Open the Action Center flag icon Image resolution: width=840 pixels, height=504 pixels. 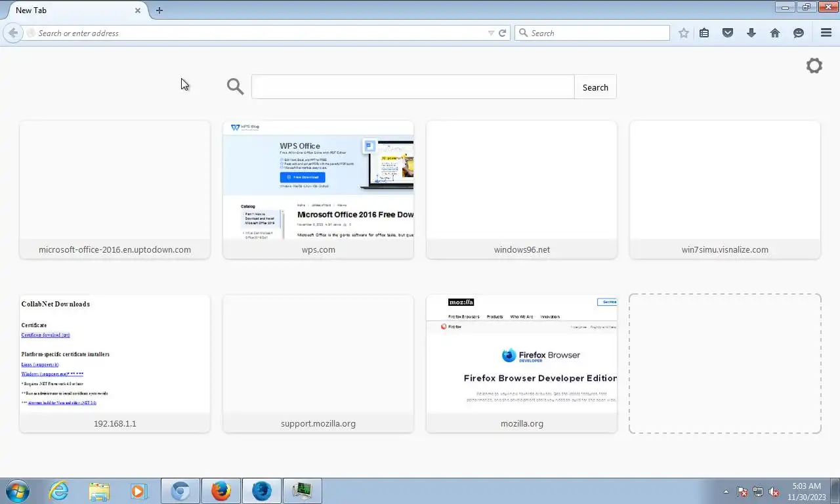tap(742, 492)
